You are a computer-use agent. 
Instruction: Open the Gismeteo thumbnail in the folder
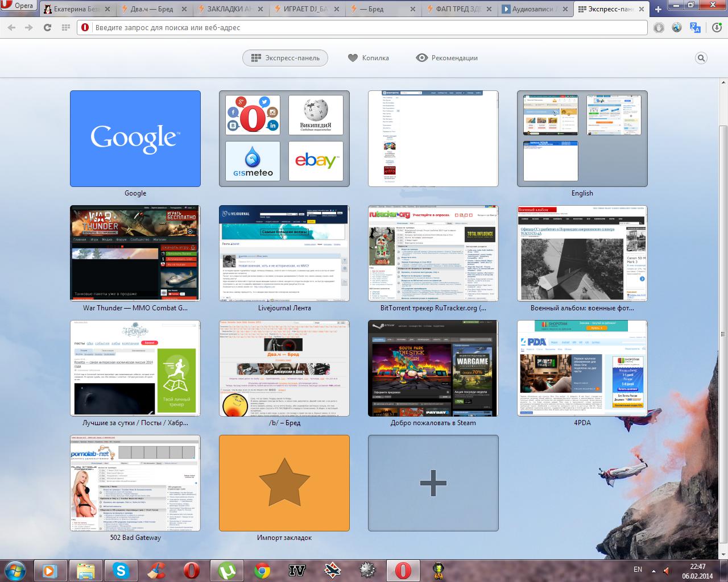pos(253,161)
